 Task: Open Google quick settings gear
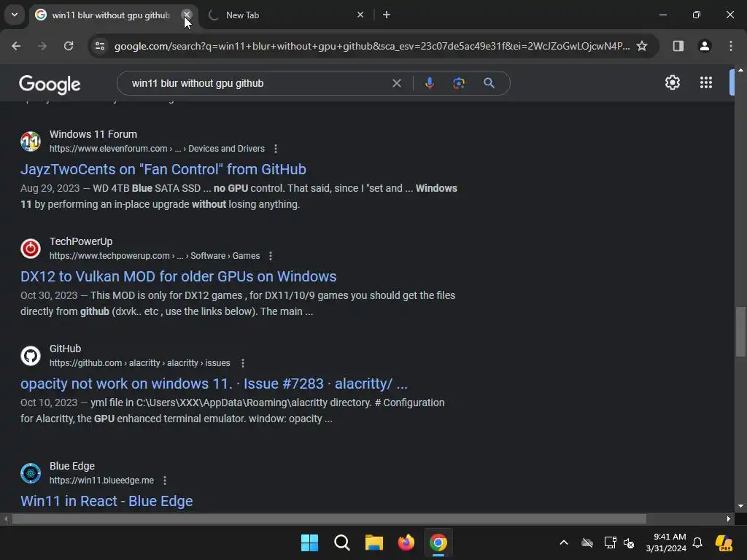point(672,83)
